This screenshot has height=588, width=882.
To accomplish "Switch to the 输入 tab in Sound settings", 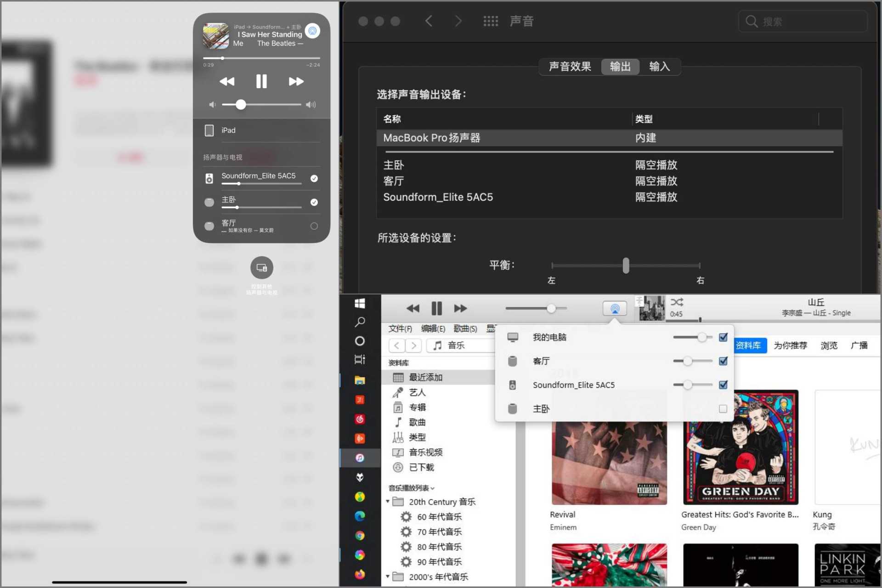I will pyautogui.click(x=660, y=67).
